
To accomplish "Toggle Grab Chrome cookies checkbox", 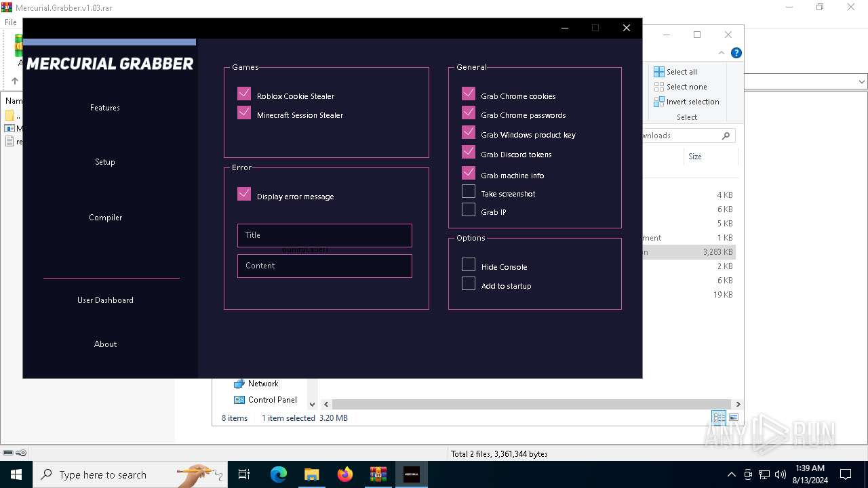I will pos(469,94).
